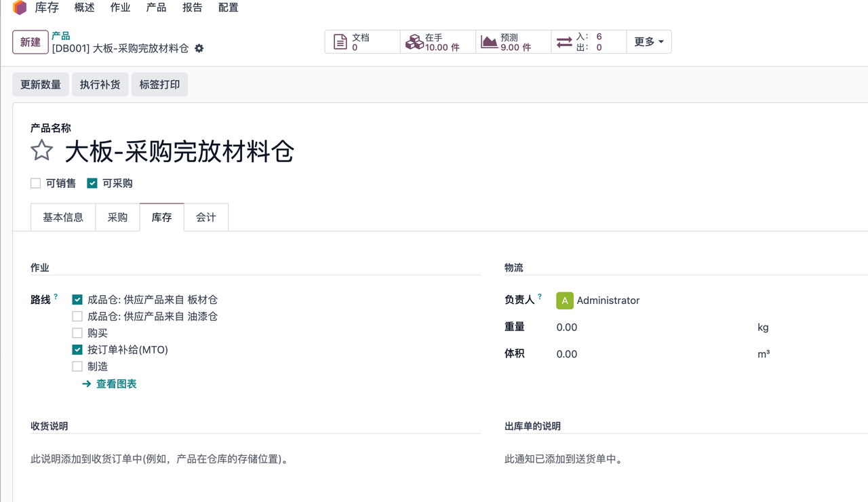Click the Odoo app logo icon

point(20,7)
